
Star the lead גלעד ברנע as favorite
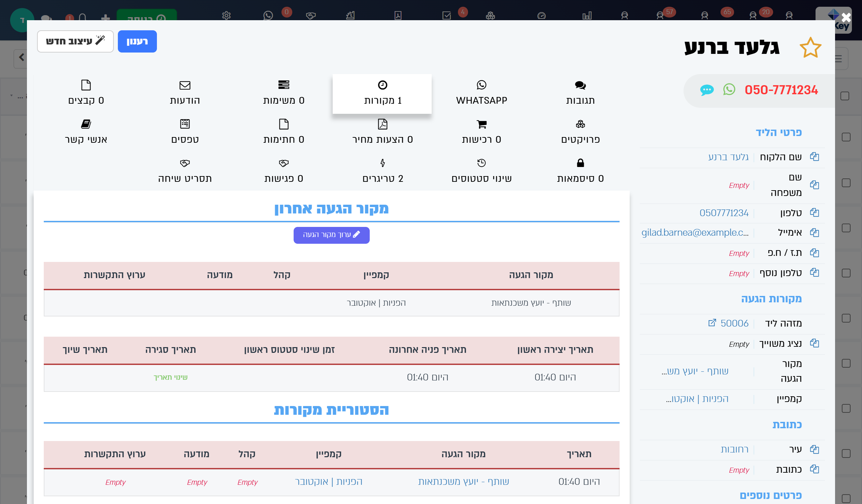coord(810,47)
